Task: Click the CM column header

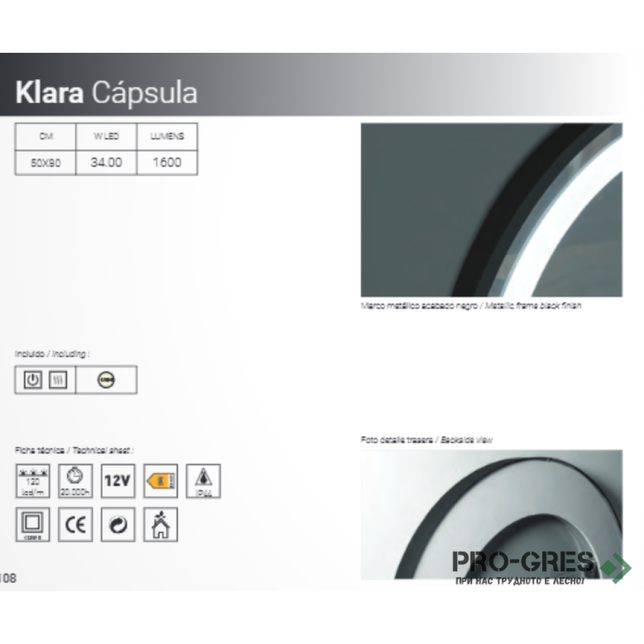Action: pyautogui.click(x=46, y=137)
